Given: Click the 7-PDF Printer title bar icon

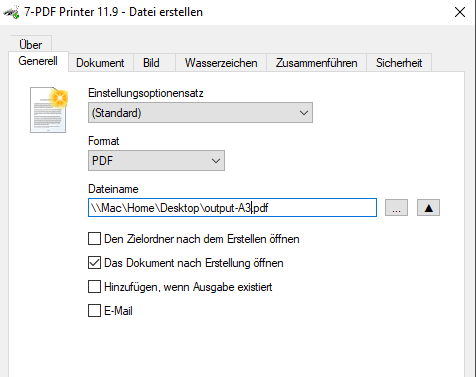Looking at the screenshot, I should (12, 12).
